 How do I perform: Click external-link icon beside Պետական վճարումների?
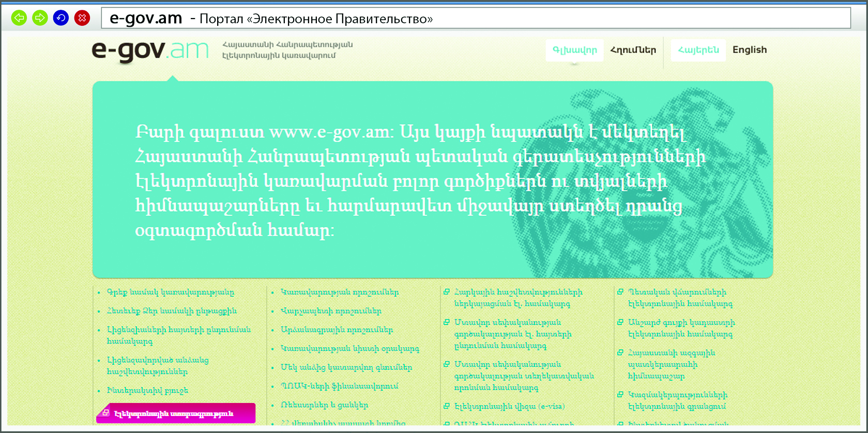point(620,292)
